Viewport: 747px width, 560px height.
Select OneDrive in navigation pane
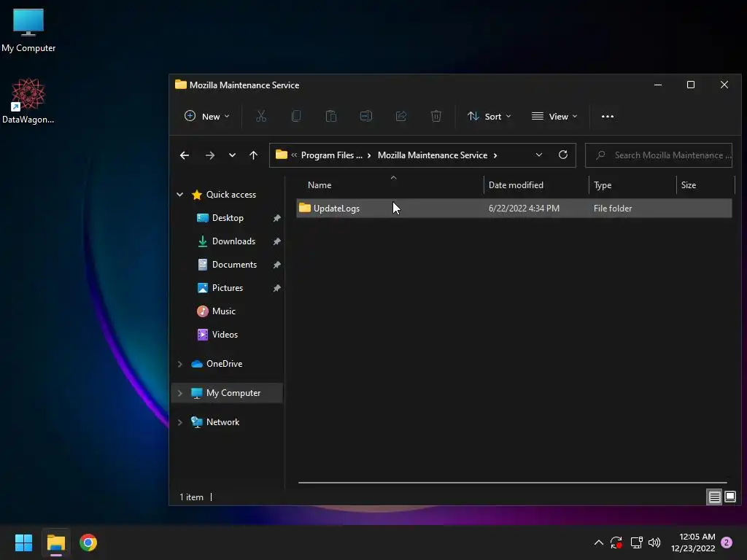[x=224, y=364]
